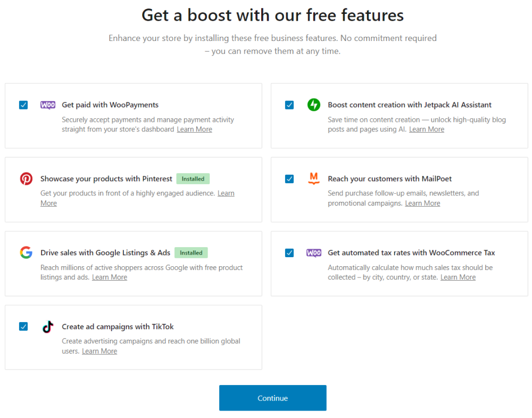Viewport: 532px width, 418px height.
Task: Click the Google G logo icon
Action: [x=26, y=252]
